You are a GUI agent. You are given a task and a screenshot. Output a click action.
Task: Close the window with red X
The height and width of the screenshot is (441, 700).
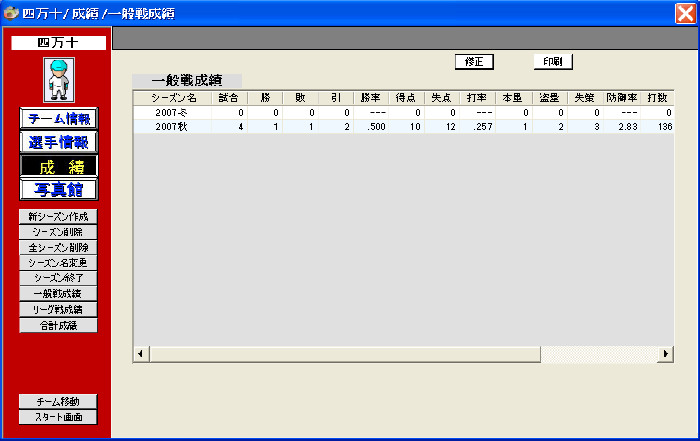(x=685, y=13)
